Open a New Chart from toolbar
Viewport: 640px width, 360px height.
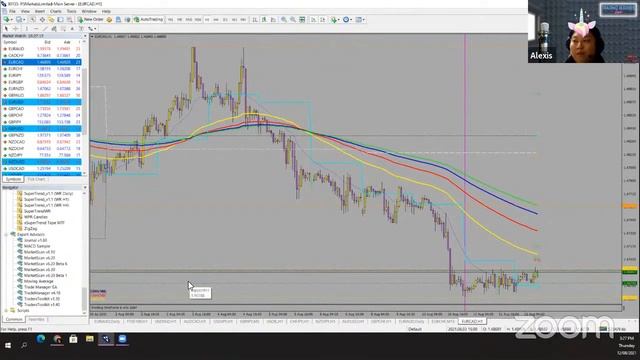tap(7, 19)
